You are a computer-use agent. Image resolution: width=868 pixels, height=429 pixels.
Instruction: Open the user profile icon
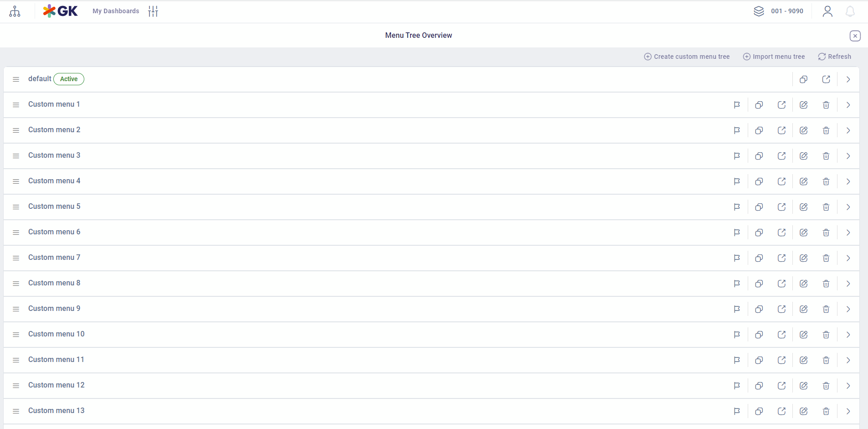click(x=827, y=11)
